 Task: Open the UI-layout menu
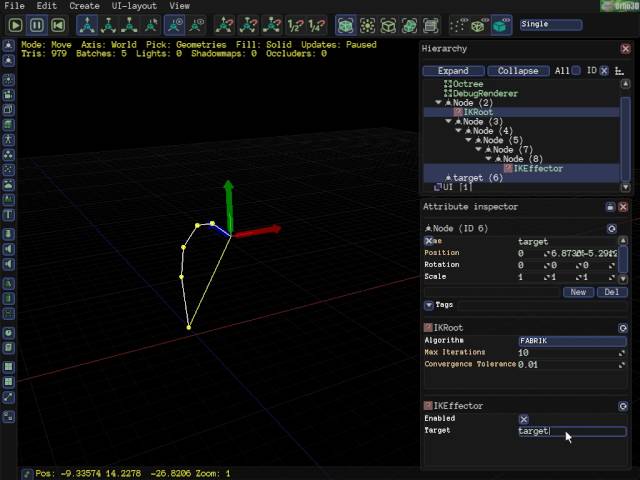[x=134, y=6]
